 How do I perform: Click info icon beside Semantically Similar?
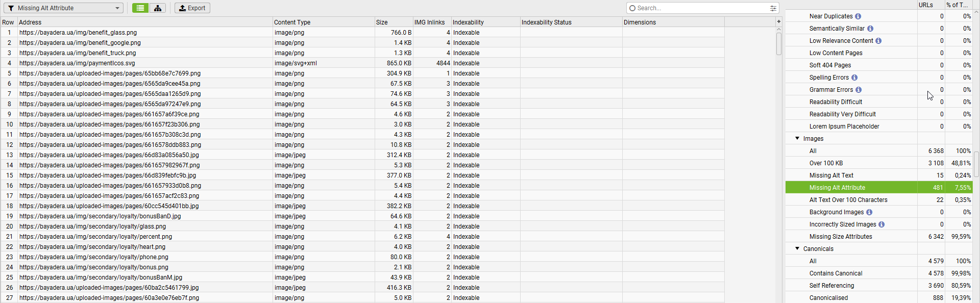[870, 29]
